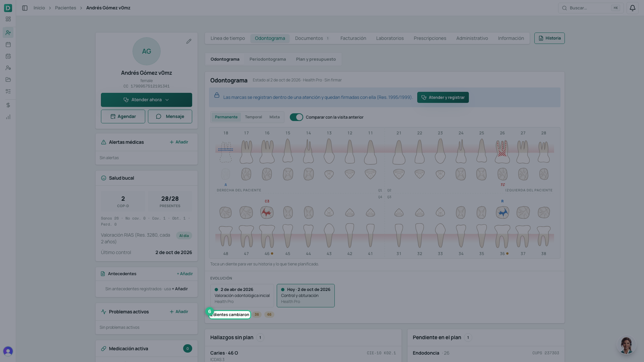Select tooth 26 crown view
The width and height of the screenshot is (644, 362).
click(x=502, y=152)
